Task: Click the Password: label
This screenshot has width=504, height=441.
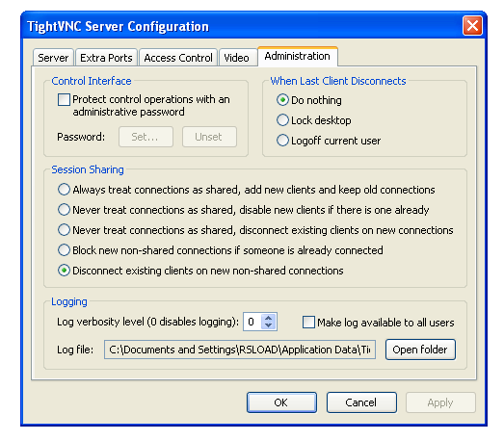Action: (81, 137)
